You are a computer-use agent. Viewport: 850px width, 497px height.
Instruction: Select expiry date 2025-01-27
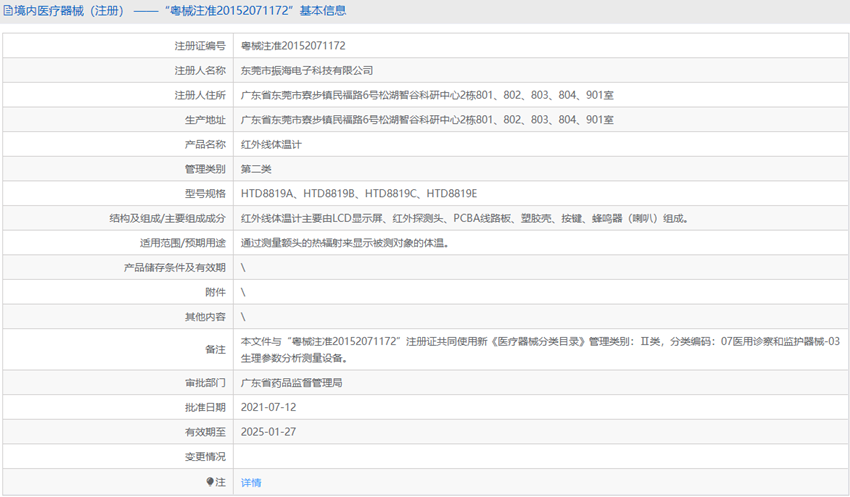[x=268, y=432]
